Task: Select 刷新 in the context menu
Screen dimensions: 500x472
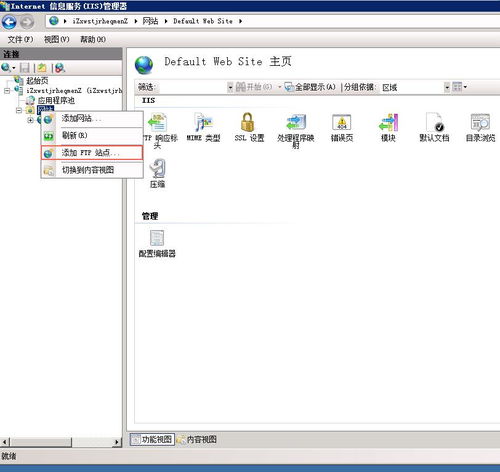Action: (92, 135)
